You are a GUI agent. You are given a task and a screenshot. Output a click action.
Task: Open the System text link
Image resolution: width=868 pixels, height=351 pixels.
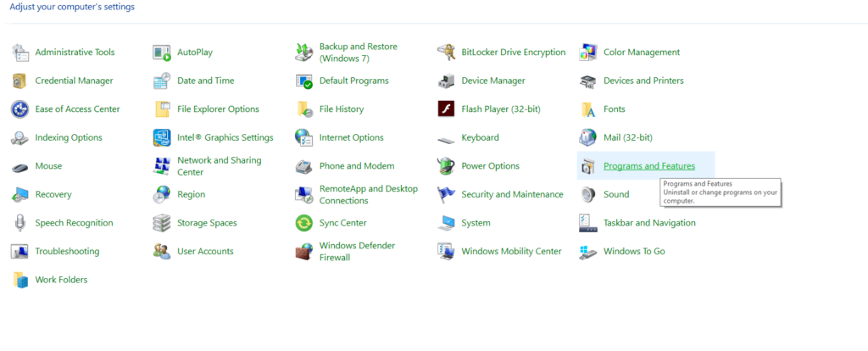pos(476,223)
